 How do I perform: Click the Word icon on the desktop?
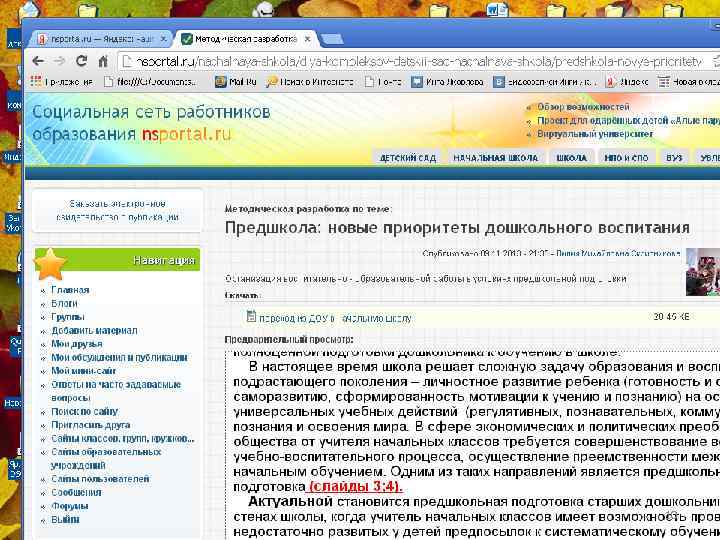tap(497, 9)
